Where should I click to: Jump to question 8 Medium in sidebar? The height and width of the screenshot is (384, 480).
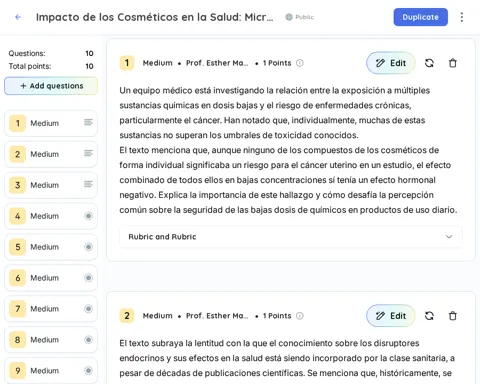coord(51,340)
